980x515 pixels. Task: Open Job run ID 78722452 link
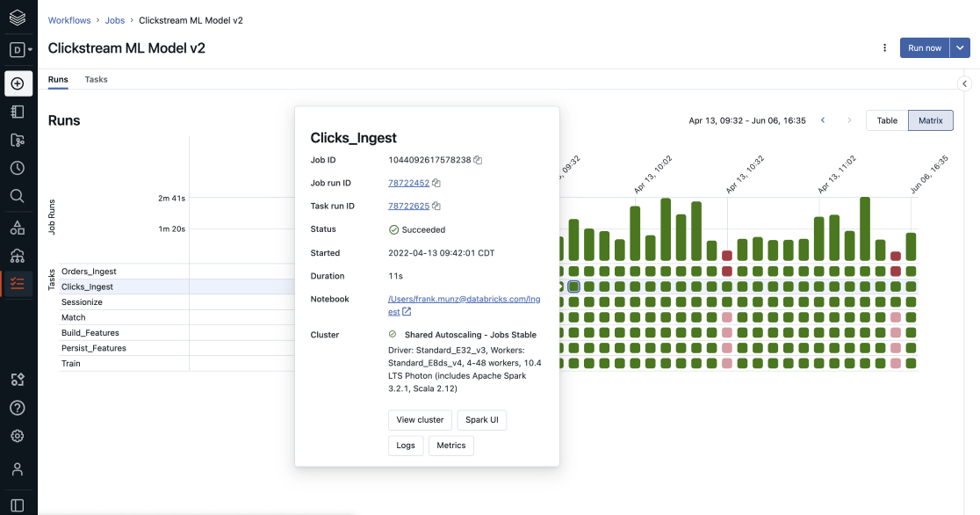(408, 183)
